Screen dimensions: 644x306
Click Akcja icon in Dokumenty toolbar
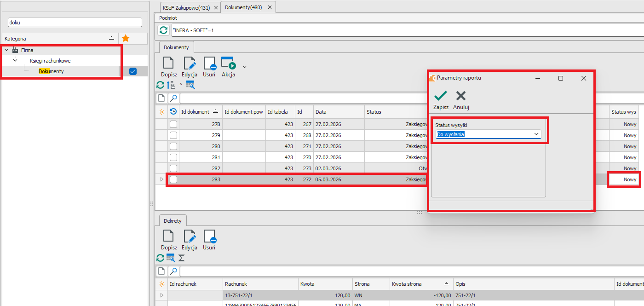tap(228, 64)
